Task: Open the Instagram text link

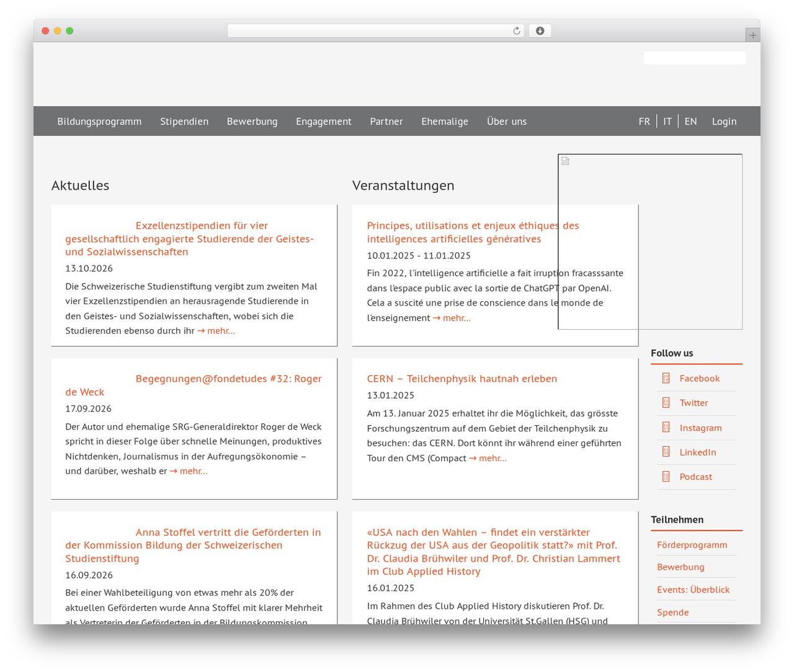Action: [700, 428]
